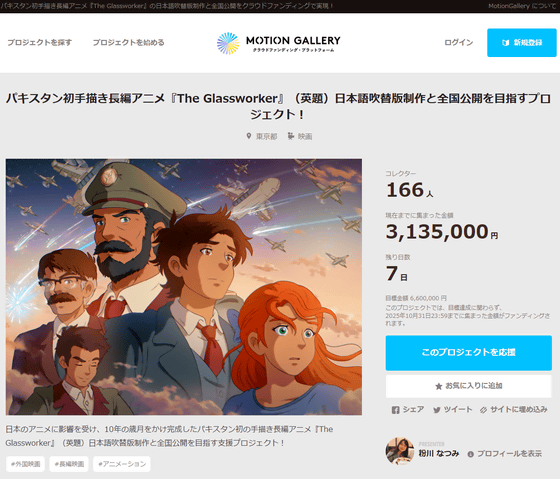The width and height of the screenshot is (560, 479).
Task: Click お気に入りに追加 favorite button
Action: 469,386
